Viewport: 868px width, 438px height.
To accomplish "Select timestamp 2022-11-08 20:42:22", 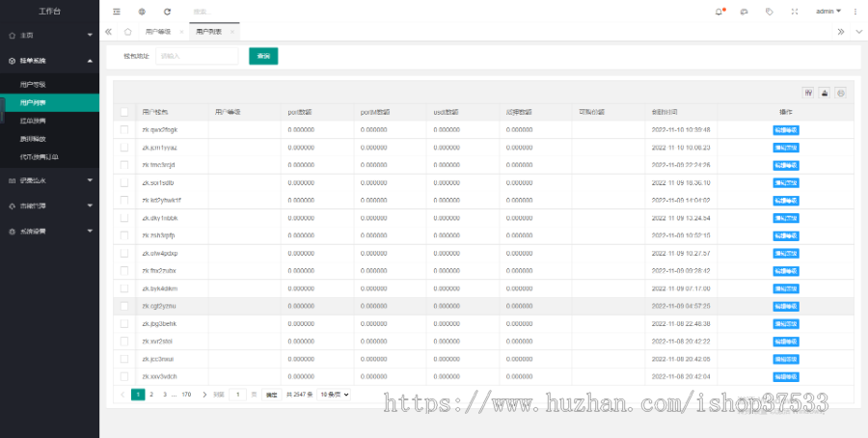I will click(681, 342).
